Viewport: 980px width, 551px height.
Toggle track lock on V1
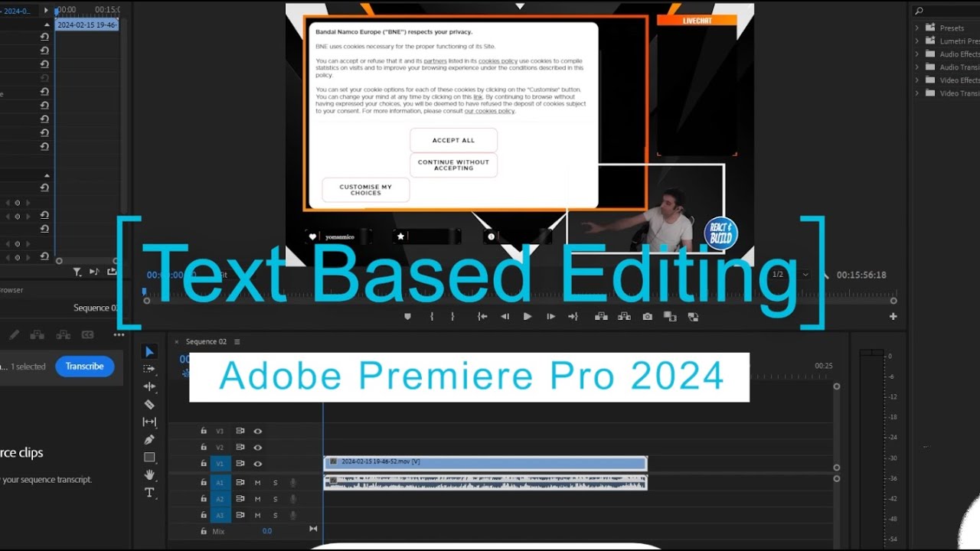[203, 463]
